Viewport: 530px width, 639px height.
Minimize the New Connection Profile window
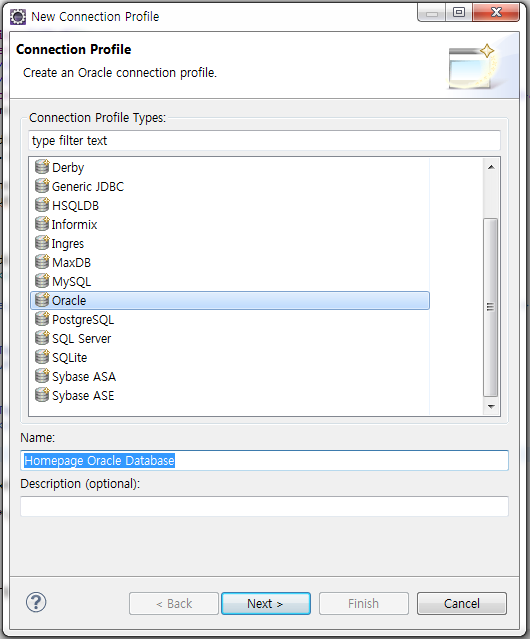point(431,13)
